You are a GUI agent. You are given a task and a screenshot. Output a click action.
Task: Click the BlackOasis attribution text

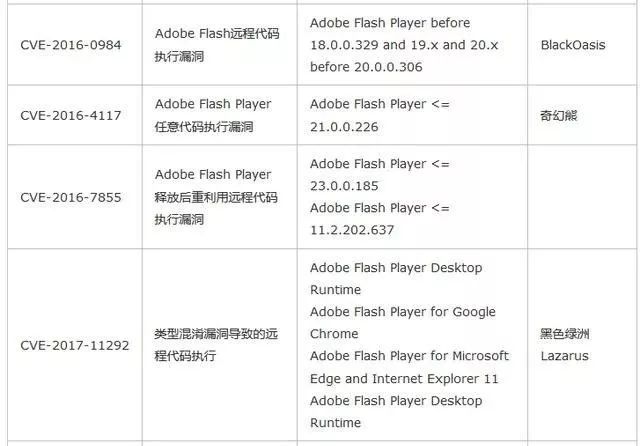(x=573, y=45)
